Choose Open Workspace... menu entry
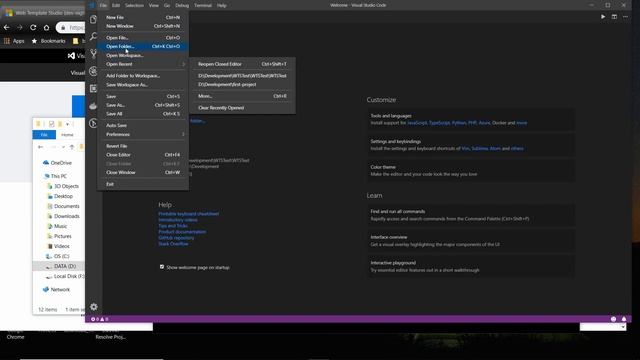The height and width of the screenshot is (360, 640). click(x=143, y=56)
